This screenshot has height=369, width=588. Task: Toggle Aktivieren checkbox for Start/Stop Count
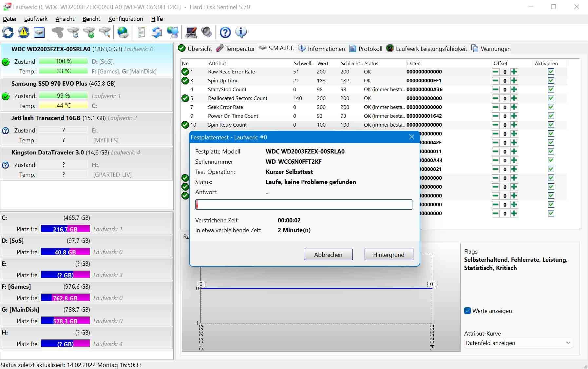click(551, 89)
